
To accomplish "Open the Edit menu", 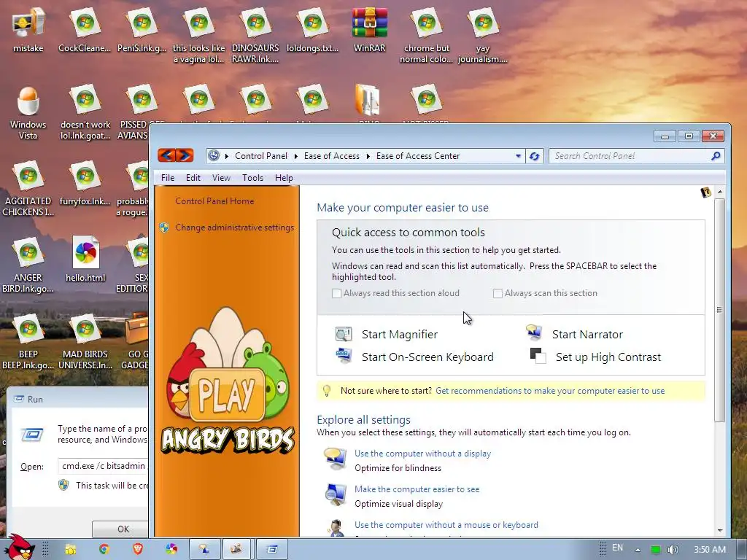I will coord(193,178).
